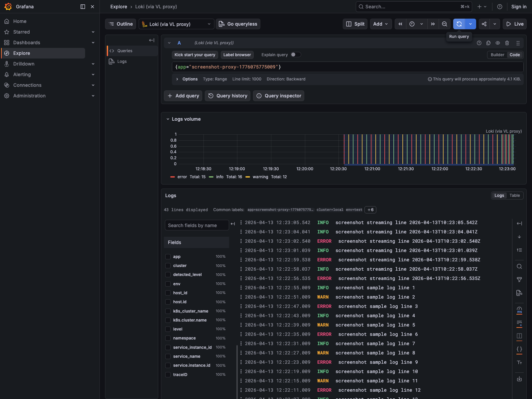The height and width of the screenshot is (399, 532).
Task: Open the Loki (via VL proxy) datasource dropdown
Action: (176, 24)
